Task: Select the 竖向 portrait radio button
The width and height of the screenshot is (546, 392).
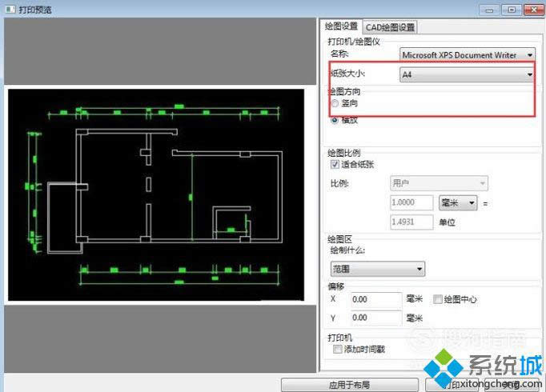Action: (335, 103)
